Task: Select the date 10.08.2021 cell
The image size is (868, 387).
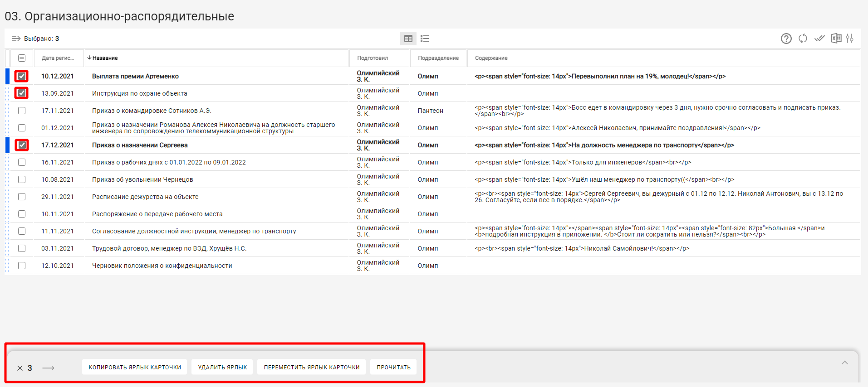Action: click(58, 179)
